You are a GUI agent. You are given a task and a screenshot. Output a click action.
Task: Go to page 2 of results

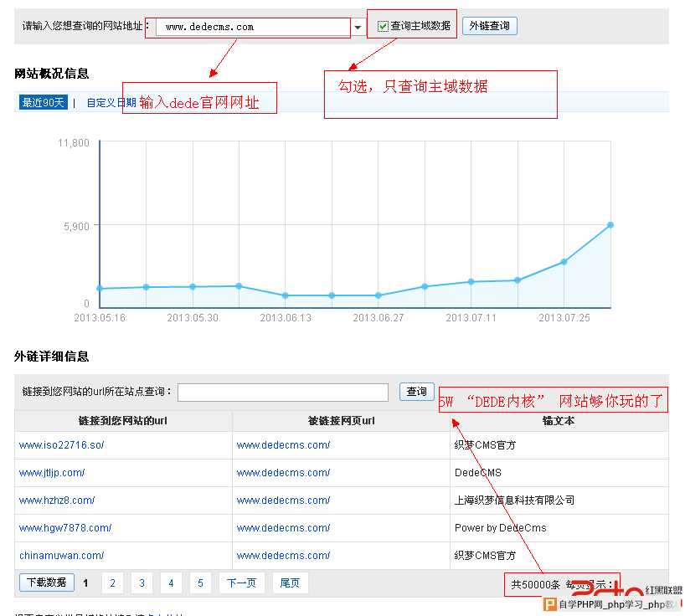click(113, 583)
